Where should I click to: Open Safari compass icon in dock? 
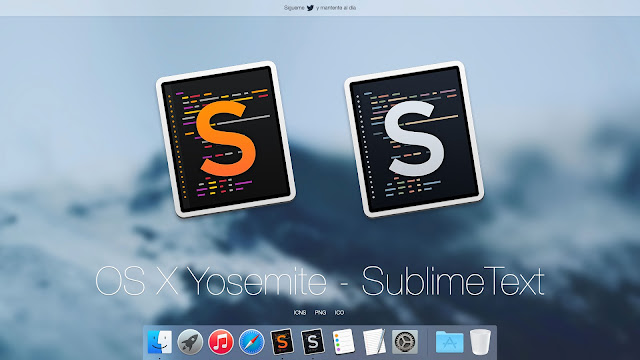(x=251, y=342)
